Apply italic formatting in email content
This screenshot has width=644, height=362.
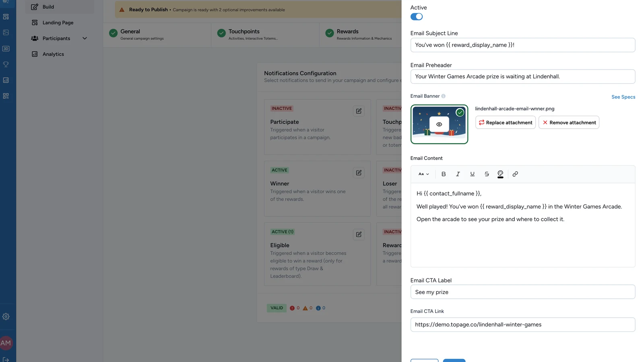point(458,174)
